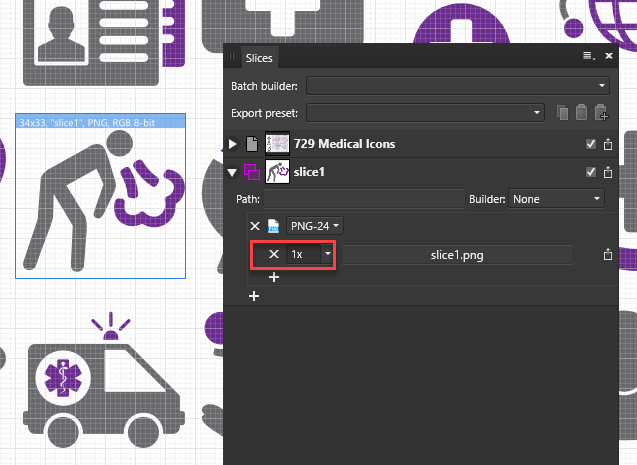Uncheck the slice1 export checkbox
Image resolution: width=637 pixels, height=465 pixels.
(591, 172)
